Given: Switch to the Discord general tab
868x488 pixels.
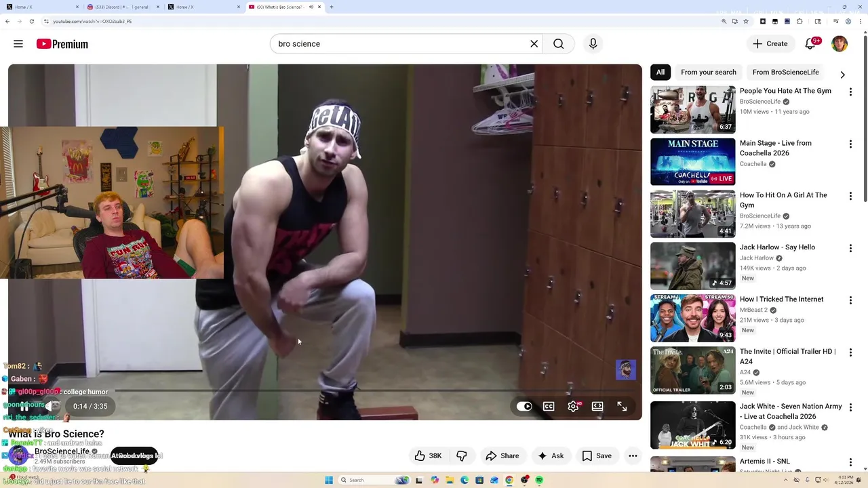Looking at the screenshot, I should [122, 7].
